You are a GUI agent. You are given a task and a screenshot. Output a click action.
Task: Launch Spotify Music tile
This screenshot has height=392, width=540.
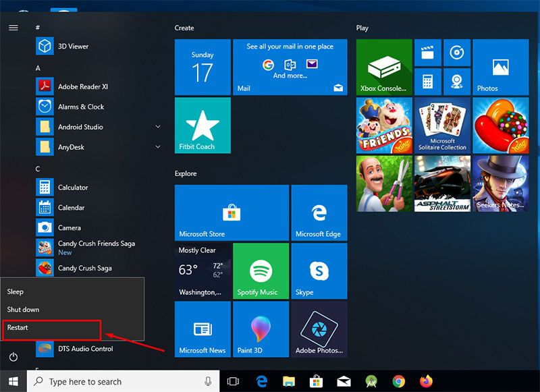pos(261,271)
